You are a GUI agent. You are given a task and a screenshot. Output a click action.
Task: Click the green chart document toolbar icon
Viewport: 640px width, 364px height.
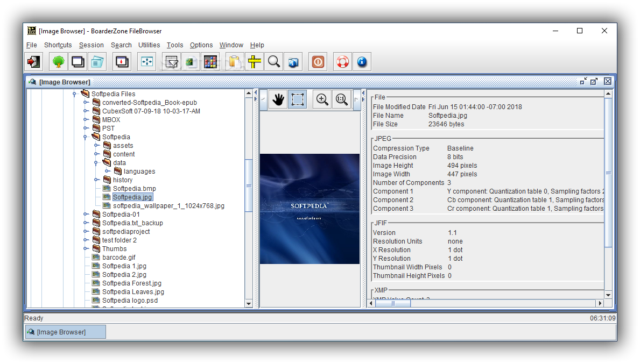tap(191, 62)
